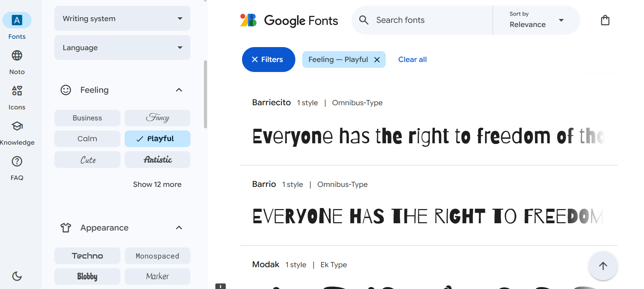The image size is (644, 289).
Task: Open the Icons page from sidebar
Action: point(17,91)
